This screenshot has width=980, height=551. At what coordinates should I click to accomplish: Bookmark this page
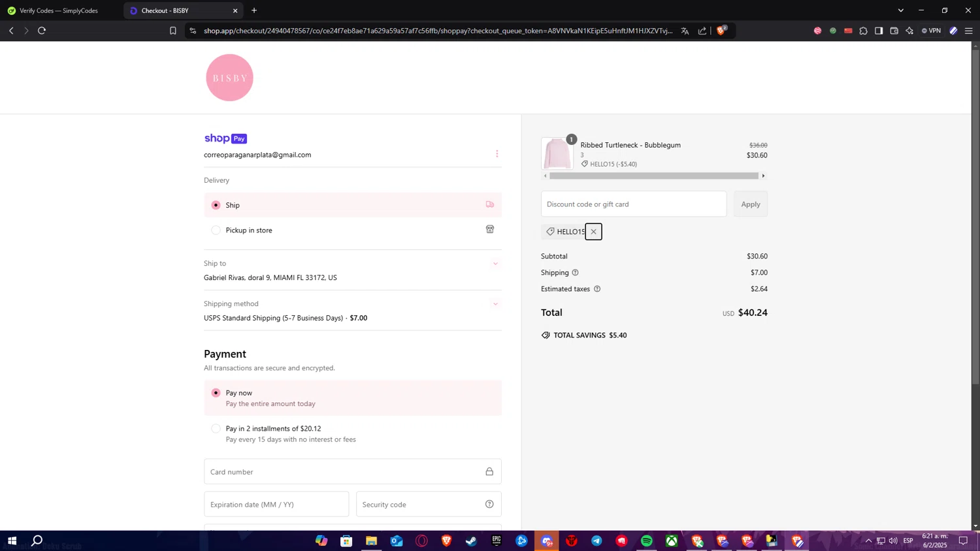click(173, 31)
